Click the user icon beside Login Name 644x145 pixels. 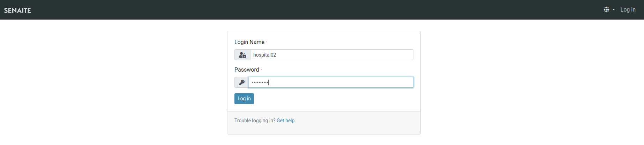click(x=242, y=55)
